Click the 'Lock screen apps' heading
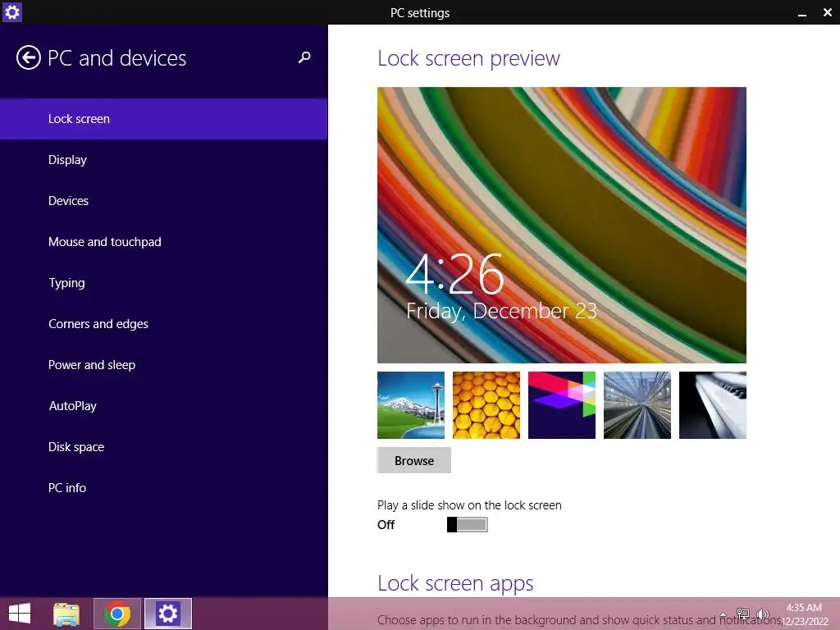This screenshot has width=840, height=630. click(x=455, y=583)
